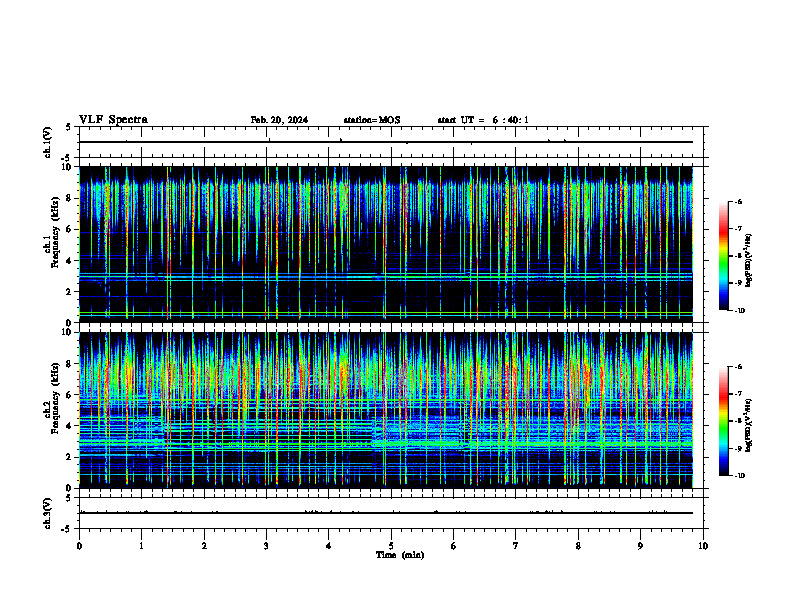Select the date text "Feb. 20, 2024"
The width and height of the screenshot is (792, 612).
(279, 120)
